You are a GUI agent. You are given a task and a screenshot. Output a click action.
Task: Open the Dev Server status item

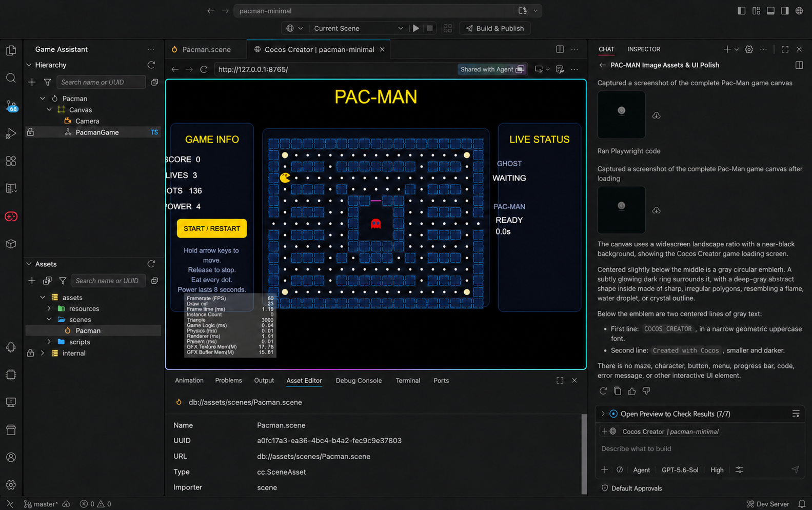[767, 504]
